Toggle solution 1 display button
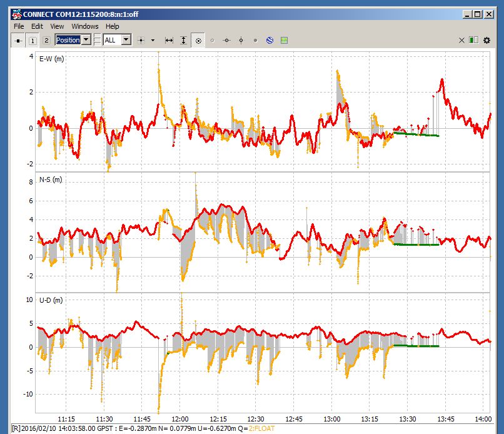The height and width of the screenshot is (434, 504). (x=33, y=41)
